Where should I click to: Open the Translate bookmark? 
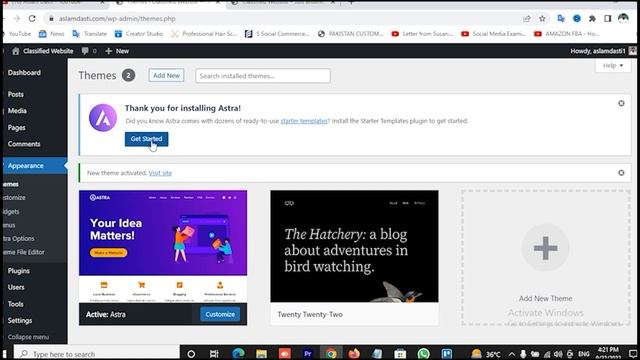coord(90,34)
